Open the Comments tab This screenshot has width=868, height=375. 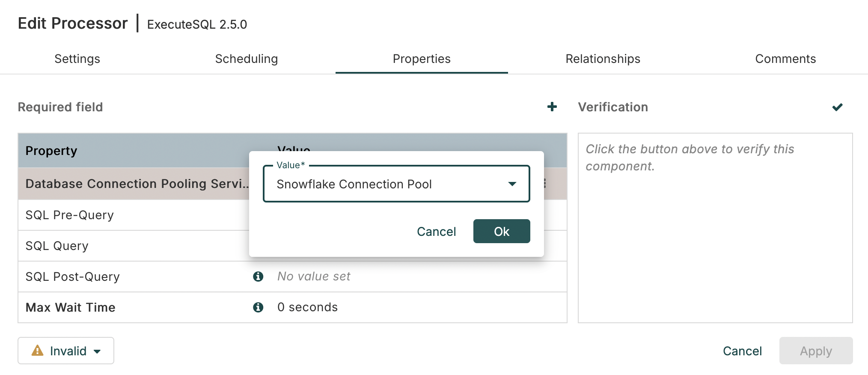[x=785, y=59]
